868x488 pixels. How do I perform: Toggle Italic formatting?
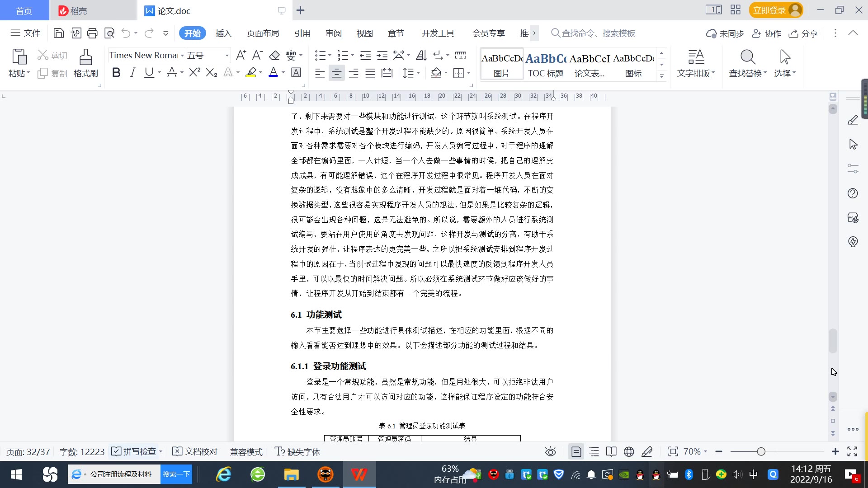coord(132,72)
